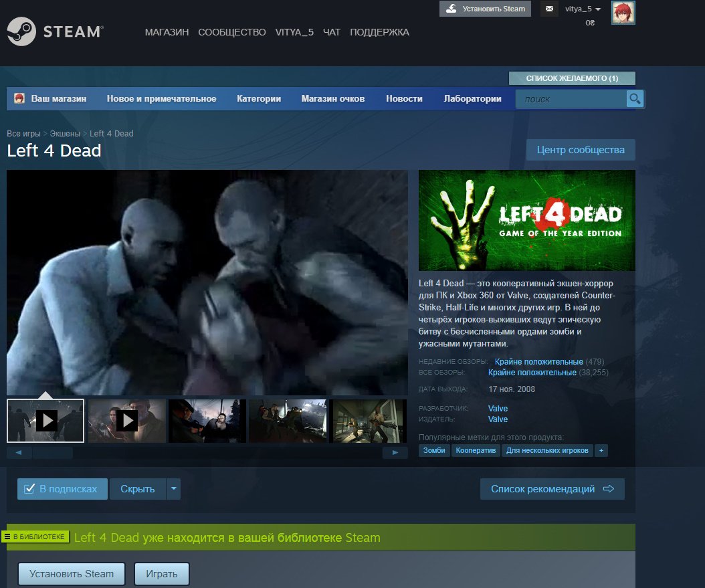Click the В БИБЛИОТЕКЕ badge

click(35, 536)
